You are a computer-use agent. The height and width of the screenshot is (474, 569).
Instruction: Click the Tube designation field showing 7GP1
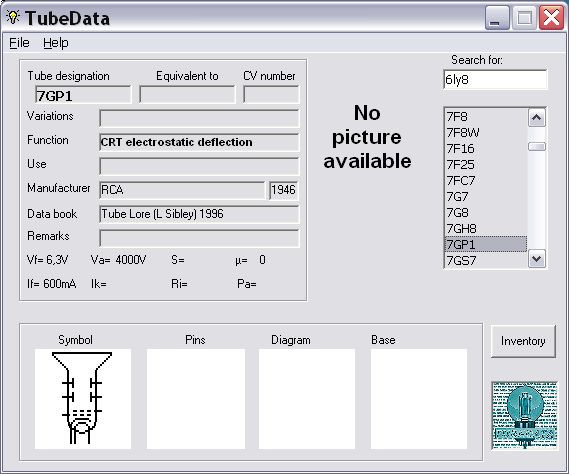(x=83, y=95)
